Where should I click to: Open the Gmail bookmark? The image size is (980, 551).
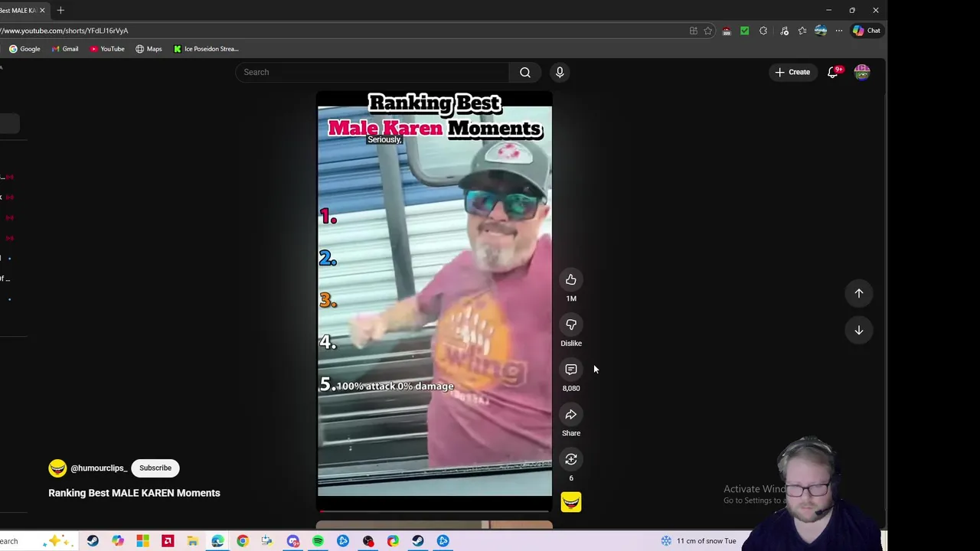(65, 49)
